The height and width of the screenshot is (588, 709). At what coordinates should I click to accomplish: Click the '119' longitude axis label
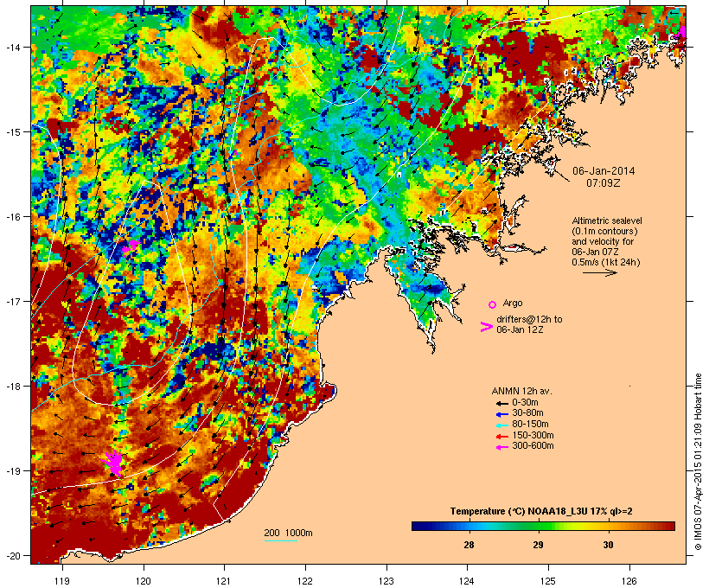(62, 581)
